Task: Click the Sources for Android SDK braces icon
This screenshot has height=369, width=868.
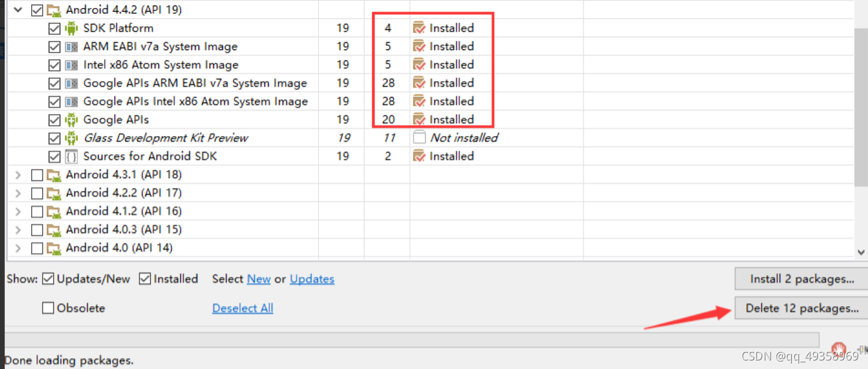Action: pos(71,156)
